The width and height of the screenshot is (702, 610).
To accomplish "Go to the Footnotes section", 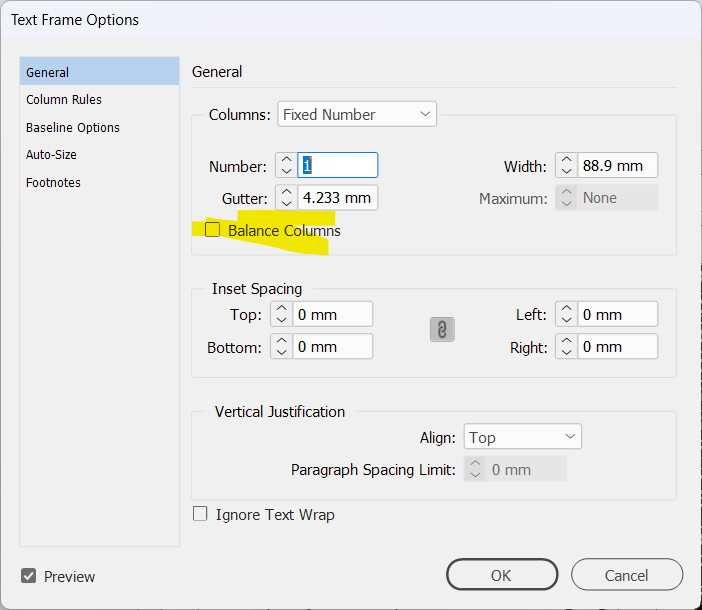I will pyautogui.click(x=54, y=183).
